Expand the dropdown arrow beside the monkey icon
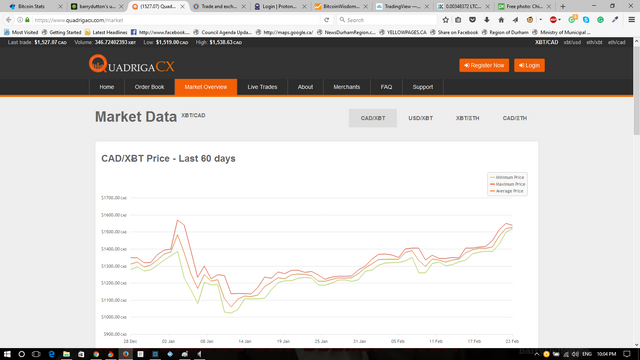Screen dimensions: 640x360 click(x=540, y=20)
